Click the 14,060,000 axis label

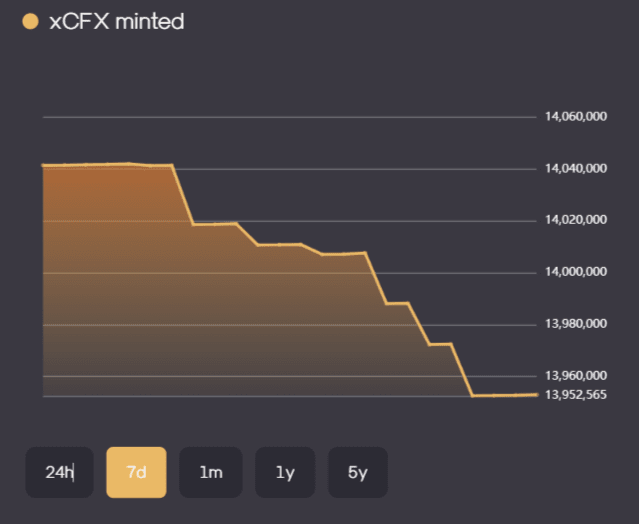pyautogui.click(x=575, y=116)
